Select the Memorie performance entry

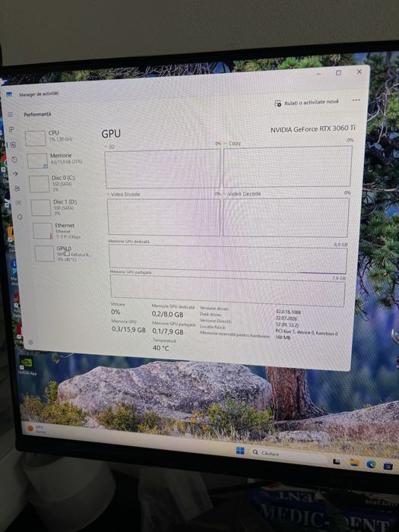pyautogui.click(x=59, y=160)
